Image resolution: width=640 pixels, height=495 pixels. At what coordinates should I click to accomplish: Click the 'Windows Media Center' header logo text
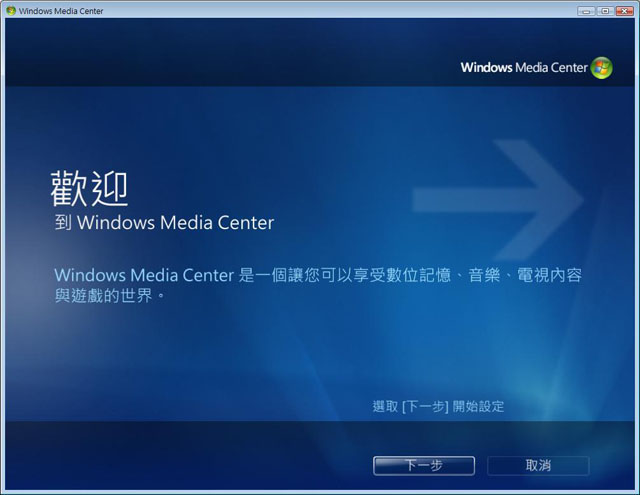[x=524, y=67]
